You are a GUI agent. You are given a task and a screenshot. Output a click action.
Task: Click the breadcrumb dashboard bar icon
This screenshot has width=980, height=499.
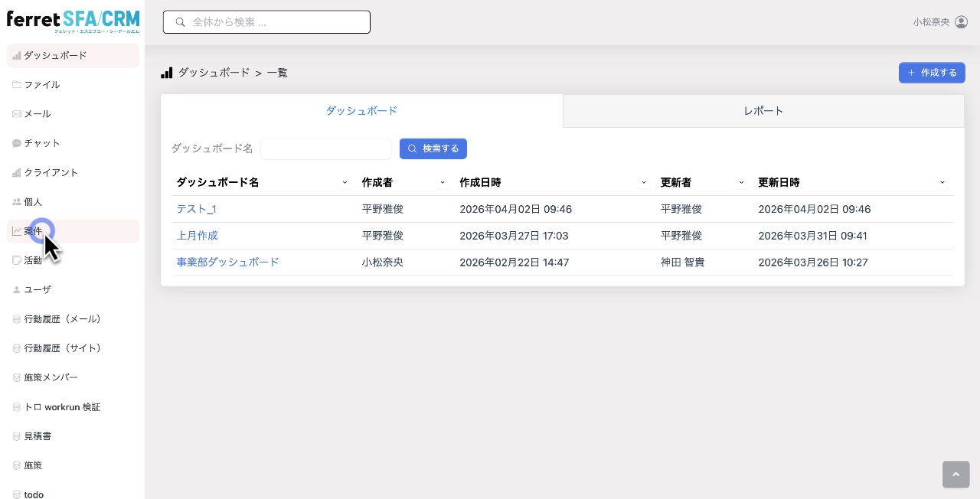[x=166, y=73]
